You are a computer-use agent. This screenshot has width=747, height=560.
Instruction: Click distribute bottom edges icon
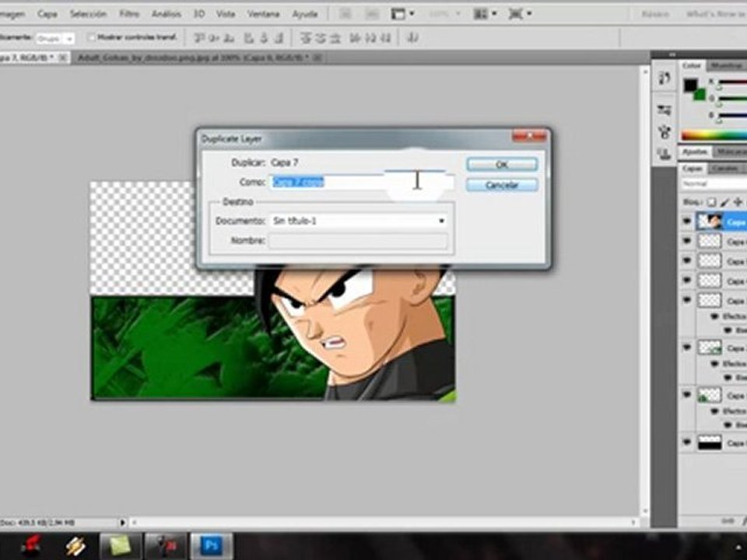pyautogui.click(x=335, y=37)
